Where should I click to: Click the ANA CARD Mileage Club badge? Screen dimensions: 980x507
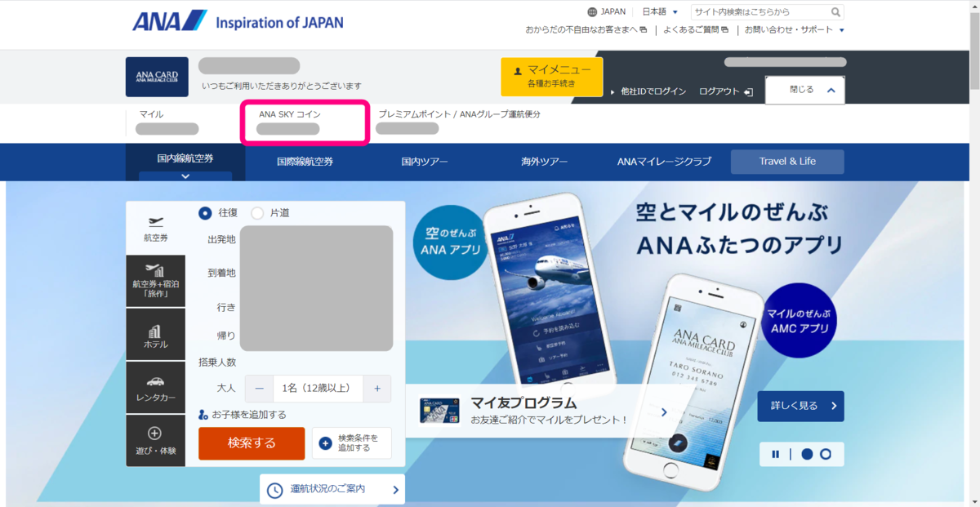click(x=157, y=77)
